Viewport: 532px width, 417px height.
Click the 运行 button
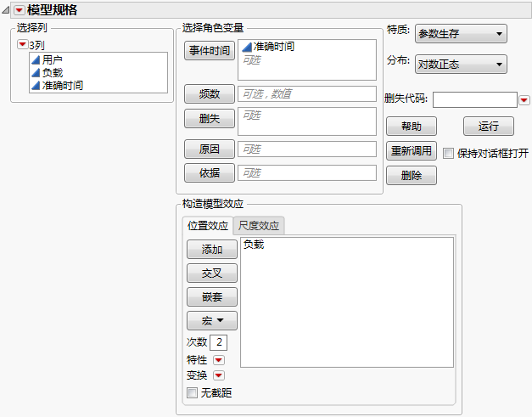489,127
